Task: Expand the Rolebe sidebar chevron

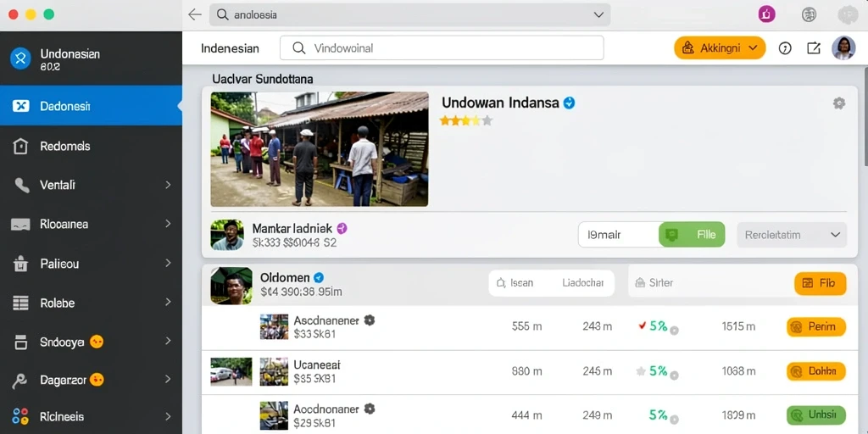Action: pyautogui.click(x=168, y=303)
